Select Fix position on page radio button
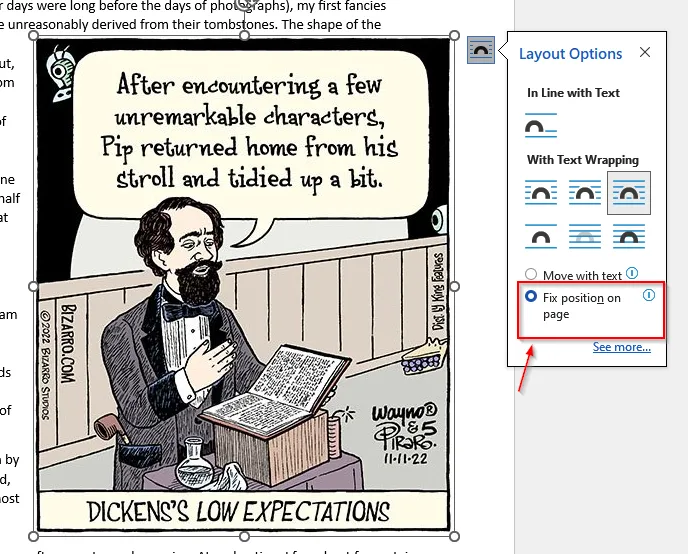This screenshot has width=688, height=554. (x=531, y=296)
